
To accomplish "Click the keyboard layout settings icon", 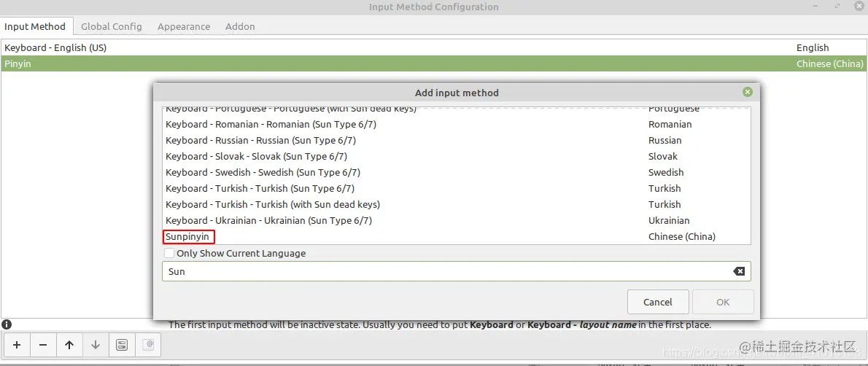I will coord(148,345).
